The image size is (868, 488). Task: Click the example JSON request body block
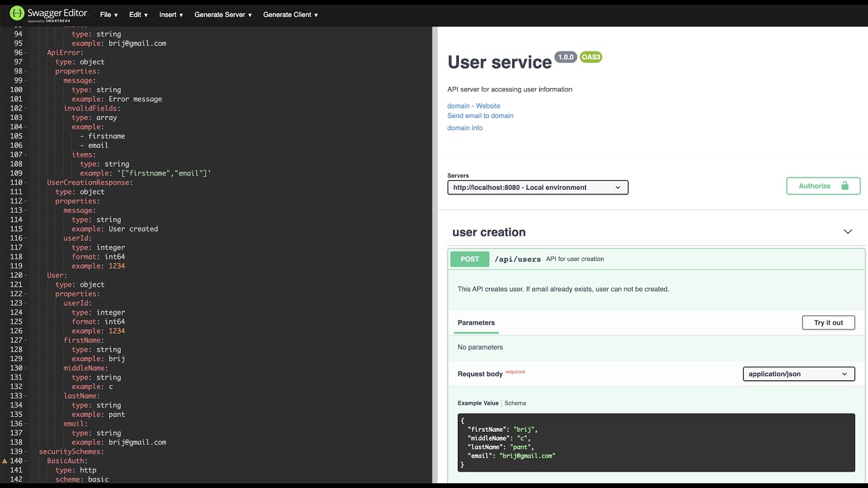click(656, 443)
